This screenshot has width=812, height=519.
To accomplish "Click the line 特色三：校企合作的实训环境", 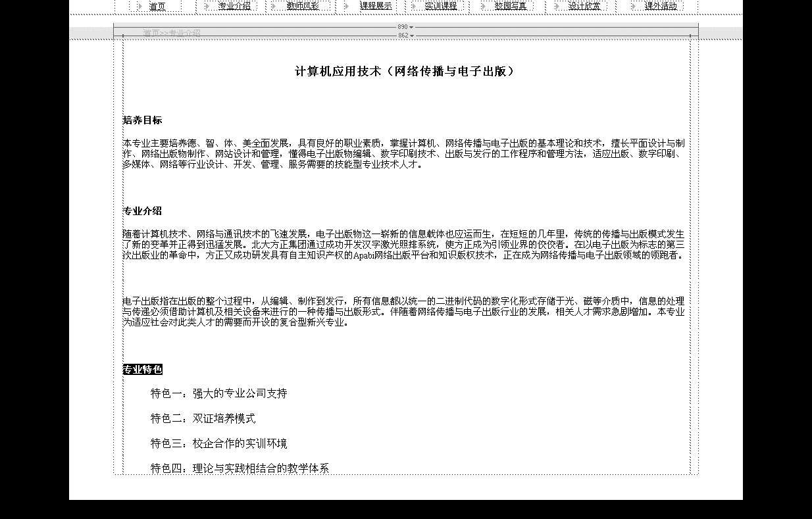I will 218,444.
